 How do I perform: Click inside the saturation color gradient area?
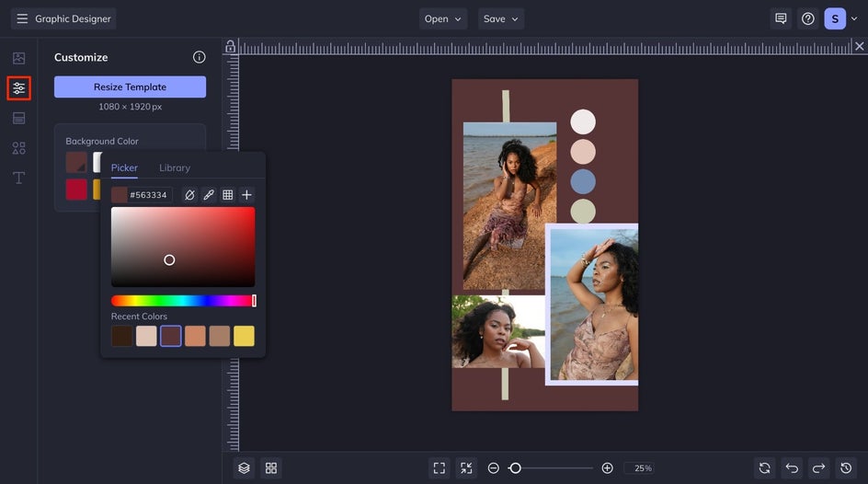[x=183, y=247]
